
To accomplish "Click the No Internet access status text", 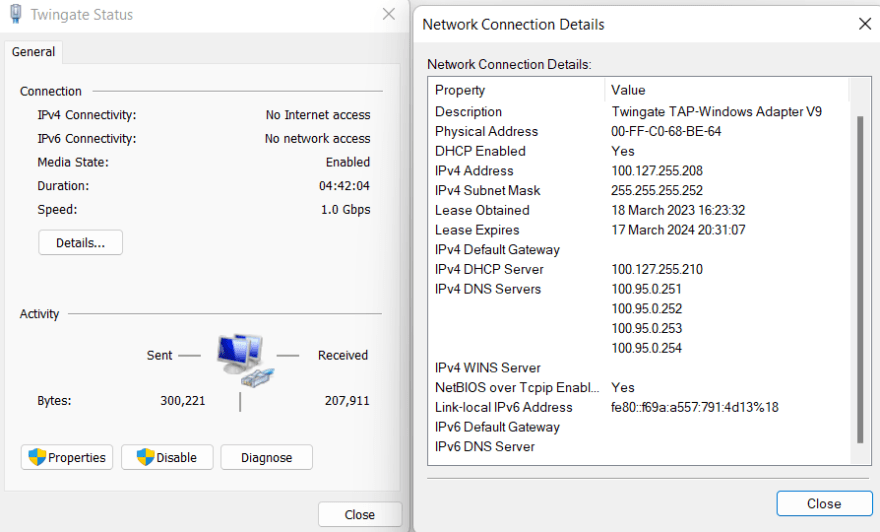I will pyautogui.click(x=318, y=114).
